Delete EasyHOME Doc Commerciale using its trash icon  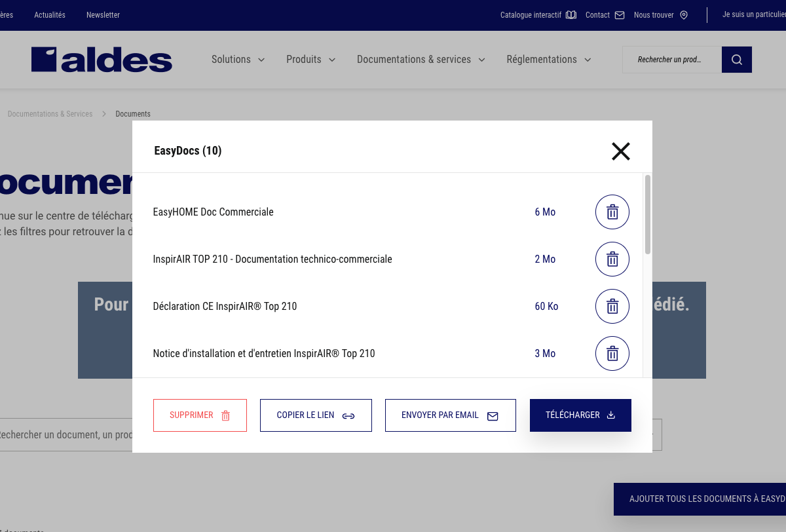point(612,212)
